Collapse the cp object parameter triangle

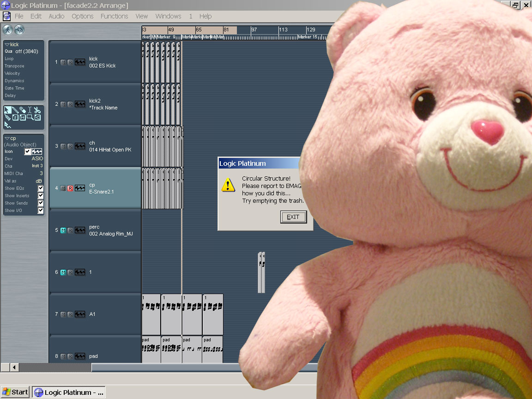7,138
